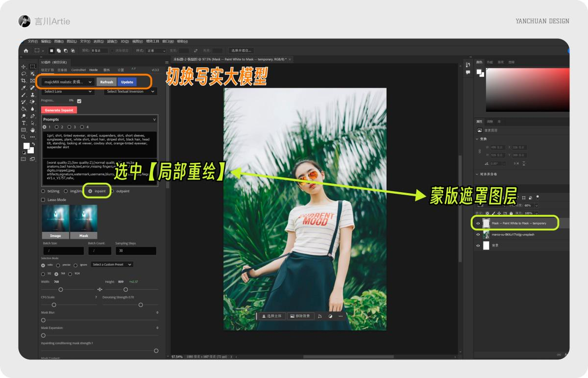This screenshot has width=588, height=378.
Task: Enable the Lasso Mode checkbox
Action: tap(43, 200)
